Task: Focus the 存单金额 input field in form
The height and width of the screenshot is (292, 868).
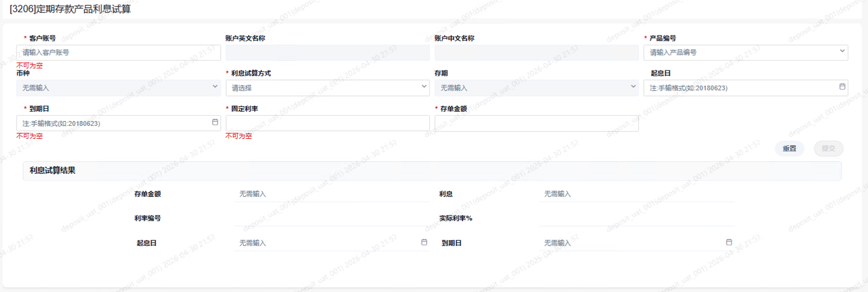Action: pyautogui.click(x=536, y=123)
